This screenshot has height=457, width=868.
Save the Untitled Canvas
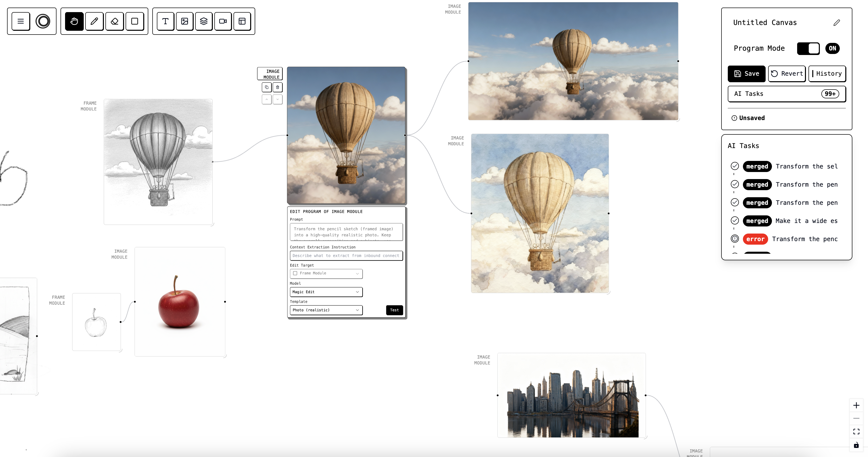point(746,73)
